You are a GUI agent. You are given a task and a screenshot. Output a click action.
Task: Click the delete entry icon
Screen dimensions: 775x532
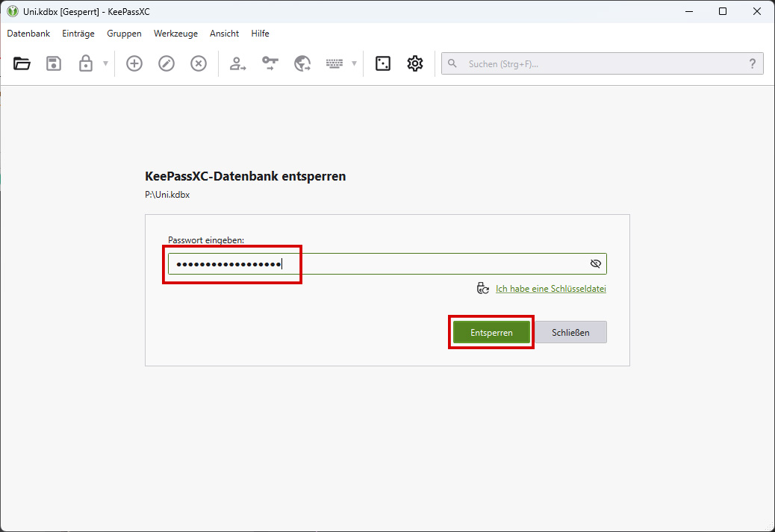click(199, 63)
